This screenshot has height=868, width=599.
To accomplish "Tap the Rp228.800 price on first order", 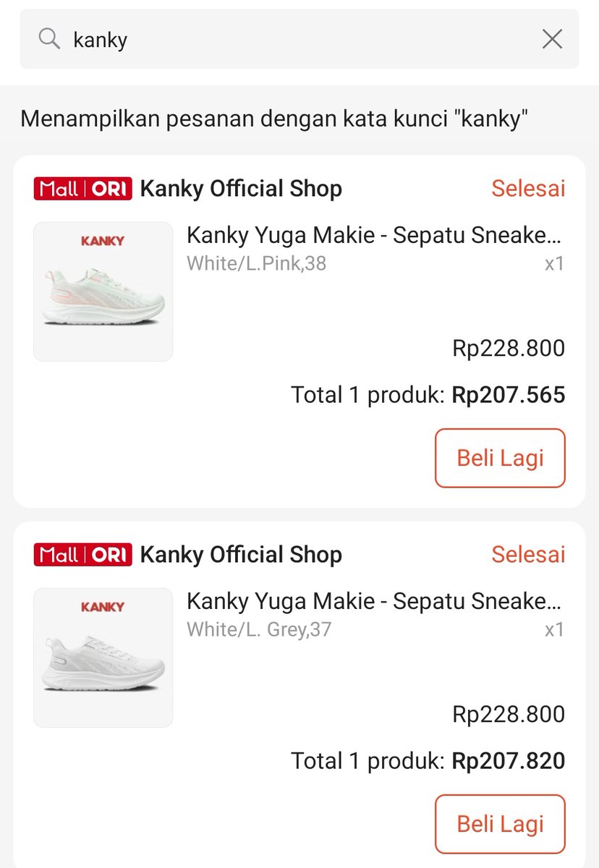I will coord(509,349).
